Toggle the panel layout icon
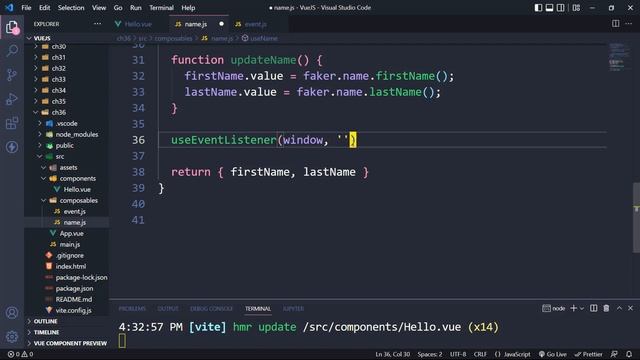640x360 pixels. [x=549, y=8]
